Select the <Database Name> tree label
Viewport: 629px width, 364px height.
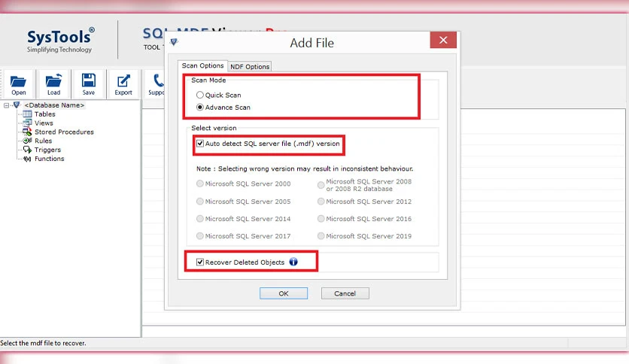(54, 105)
